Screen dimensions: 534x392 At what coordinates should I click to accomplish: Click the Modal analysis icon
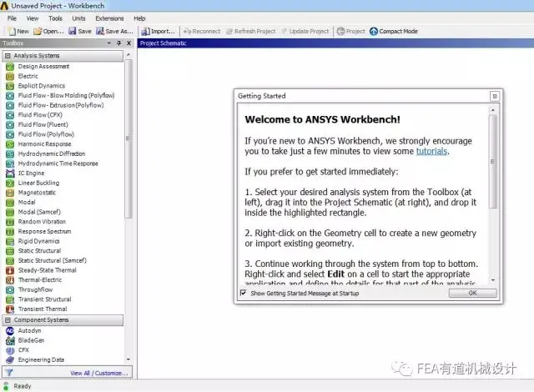point(10,203)
